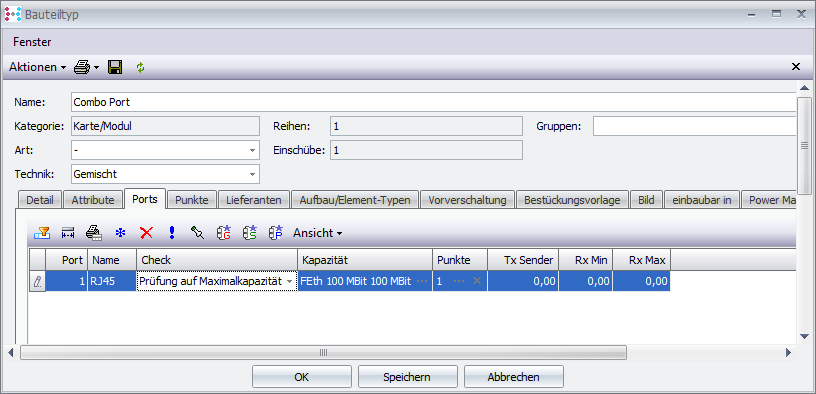Expand the Check dropdown Prüfung auf Maximalkapazität

pos(289,282)
